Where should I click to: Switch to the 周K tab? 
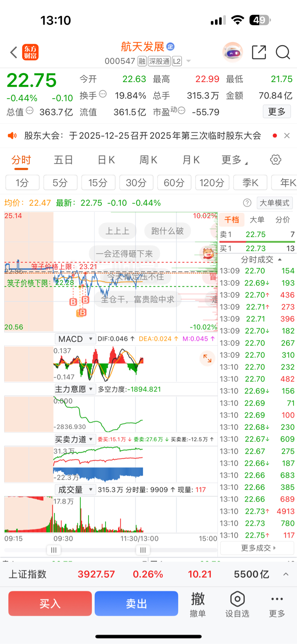148,160
